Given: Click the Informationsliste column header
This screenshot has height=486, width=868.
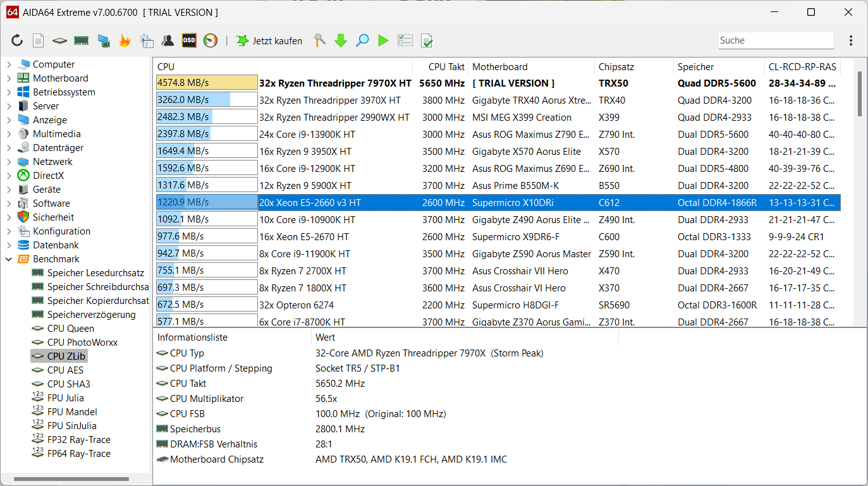Looking at the screenshot, I should pyautogui.click(x=232, y=337).
